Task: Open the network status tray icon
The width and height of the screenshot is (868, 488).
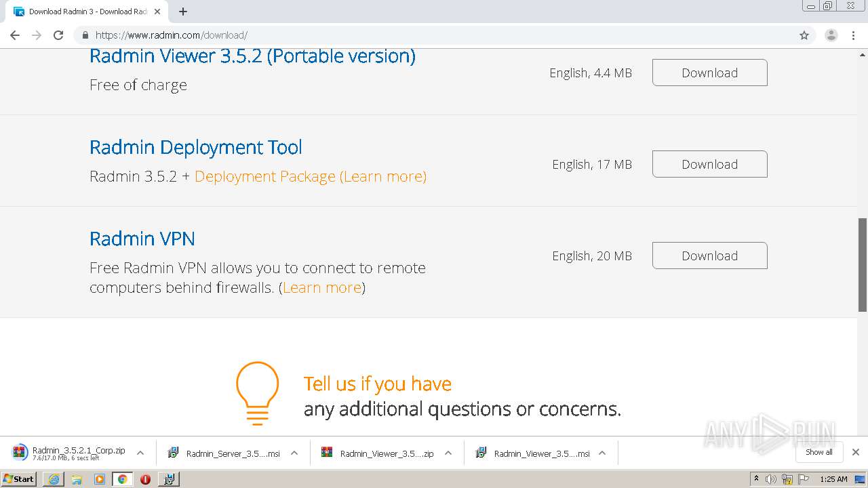Action: click(788, 479)
